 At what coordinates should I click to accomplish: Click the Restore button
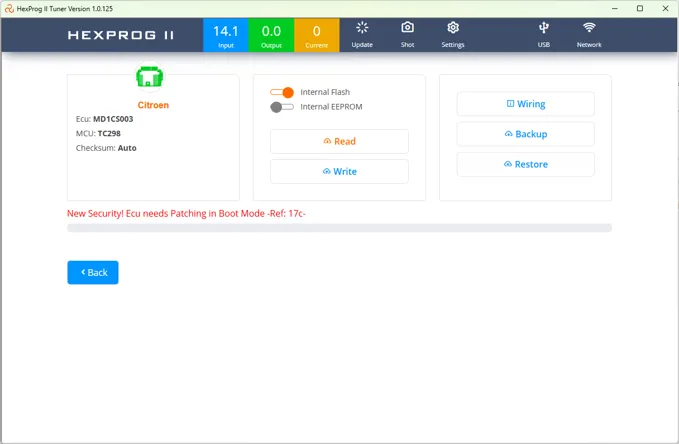coord(526,164)
